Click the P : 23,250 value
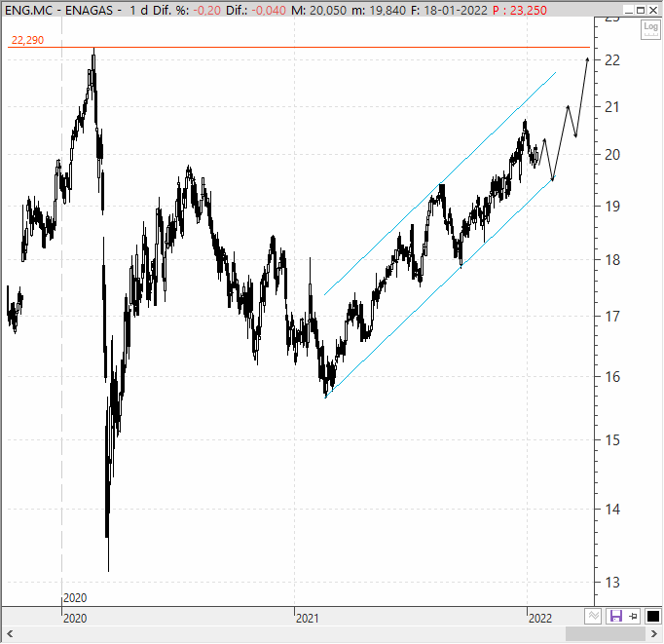The image size is (664, 644). point(520,10)
